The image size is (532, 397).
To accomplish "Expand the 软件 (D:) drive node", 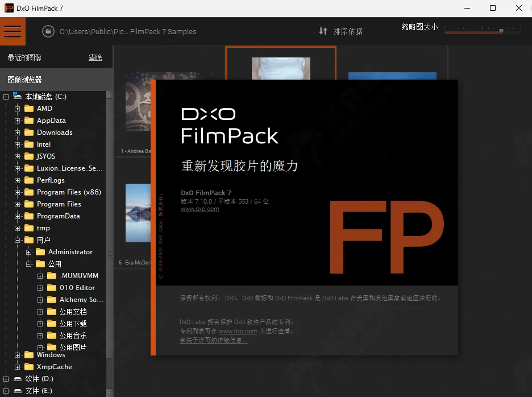I will point(6,379).
